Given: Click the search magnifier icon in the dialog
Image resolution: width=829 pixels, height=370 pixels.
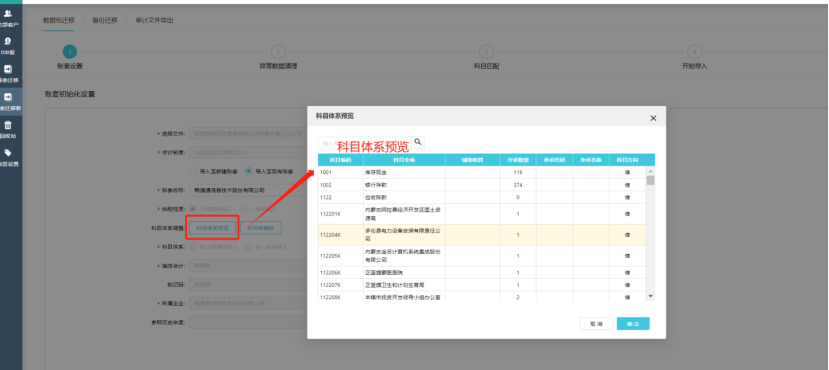Looking at the screenshot, I should pyautogui.click(x=418, y=142).
